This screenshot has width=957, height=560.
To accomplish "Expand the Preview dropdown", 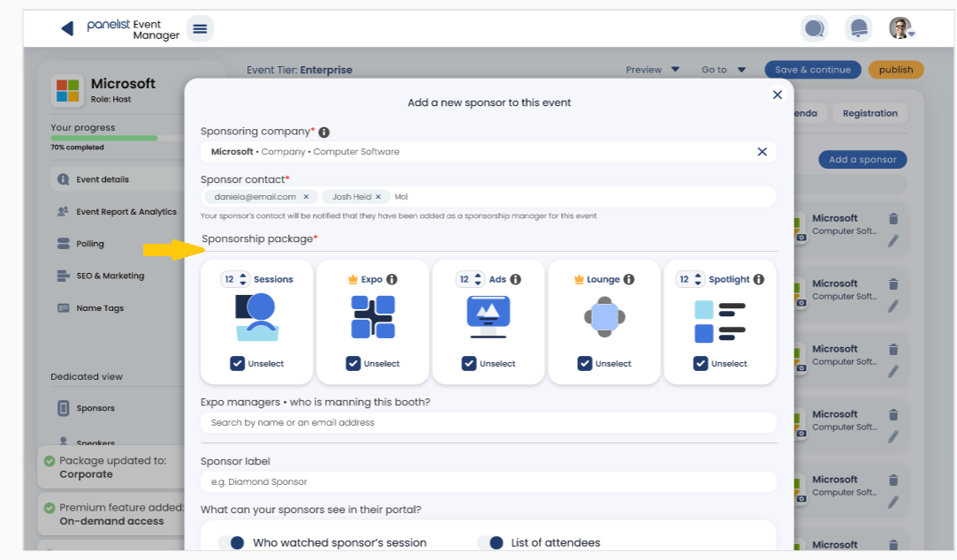I will tap(652, 70).
